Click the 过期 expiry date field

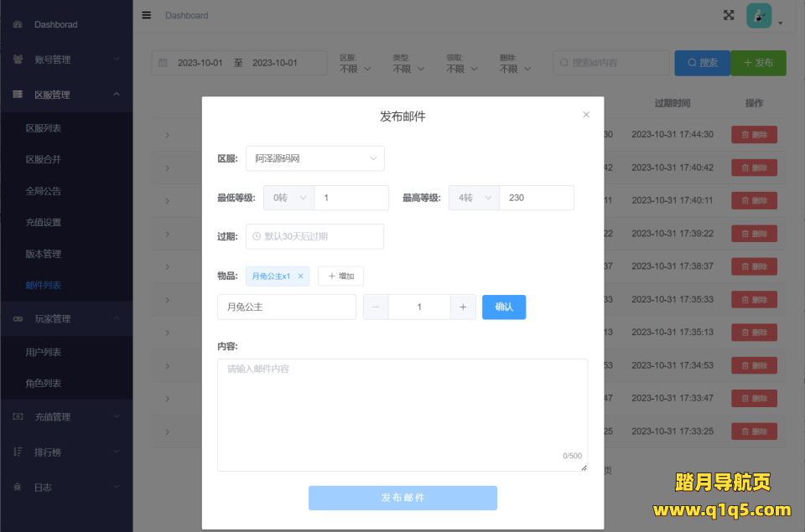click(315, 236)
